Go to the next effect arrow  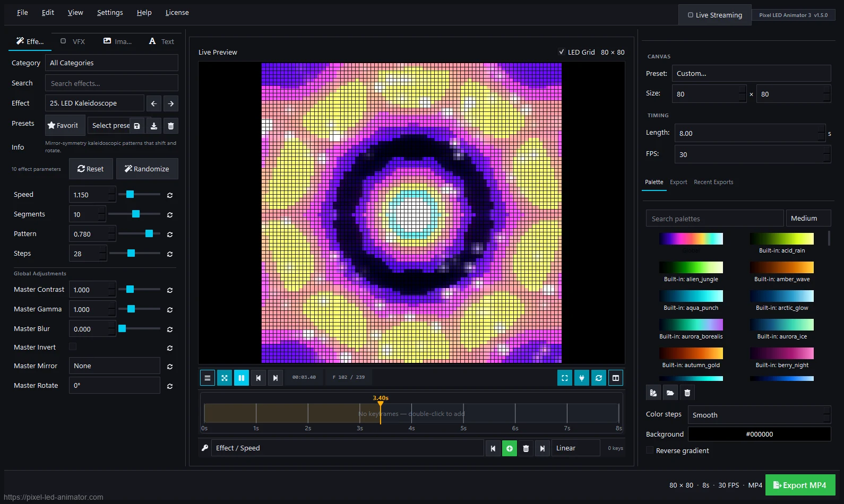click(x=171, y=103)
